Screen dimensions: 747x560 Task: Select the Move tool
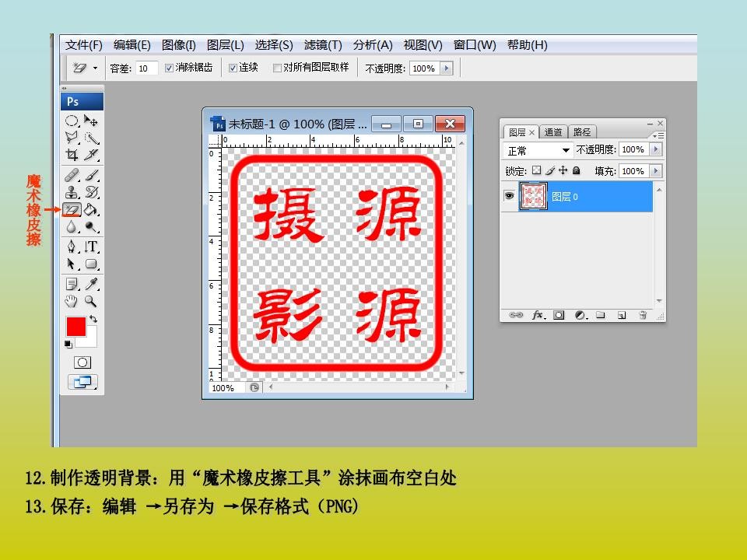[91, 121]
